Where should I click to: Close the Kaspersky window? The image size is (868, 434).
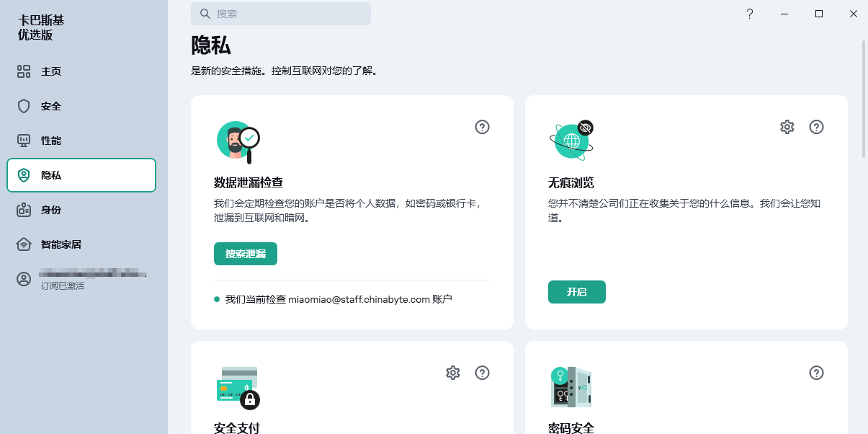[x=854, y=14]
